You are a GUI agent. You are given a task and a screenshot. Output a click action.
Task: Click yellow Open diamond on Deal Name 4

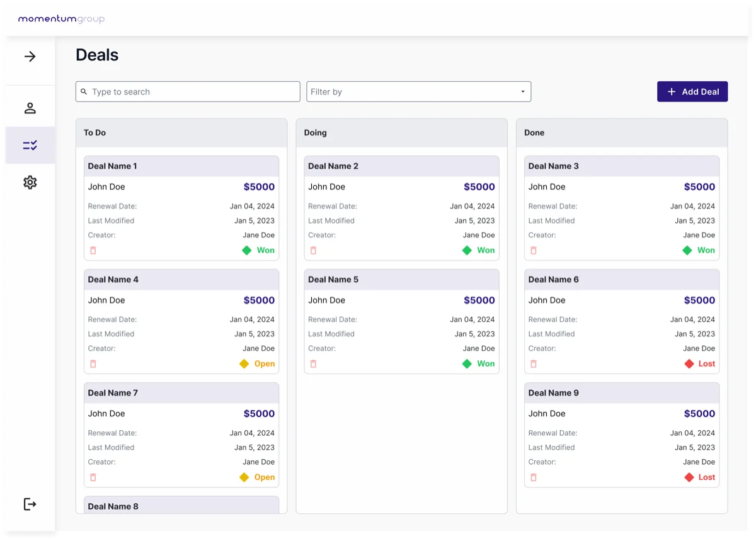[x=244, y=364]
